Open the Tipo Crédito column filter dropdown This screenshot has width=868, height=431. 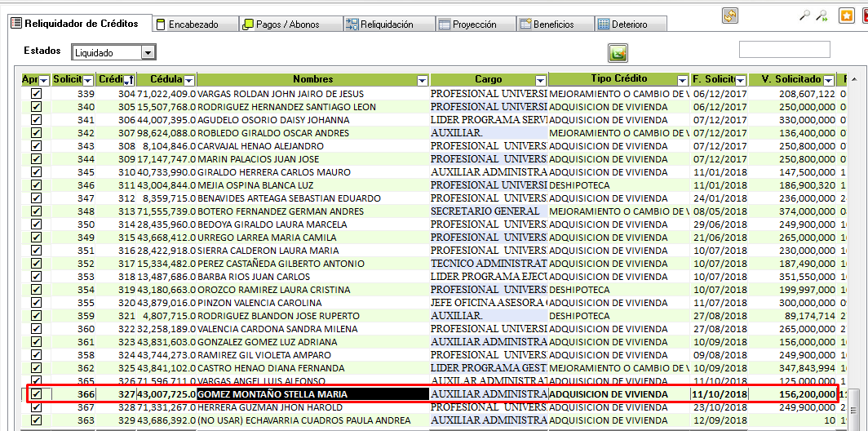683,80
